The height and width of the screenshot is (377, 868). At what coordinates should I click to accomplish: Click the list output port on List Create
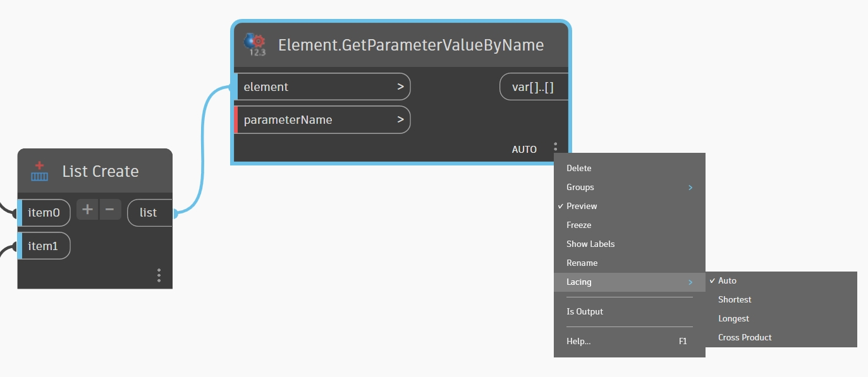pos(150,213)
